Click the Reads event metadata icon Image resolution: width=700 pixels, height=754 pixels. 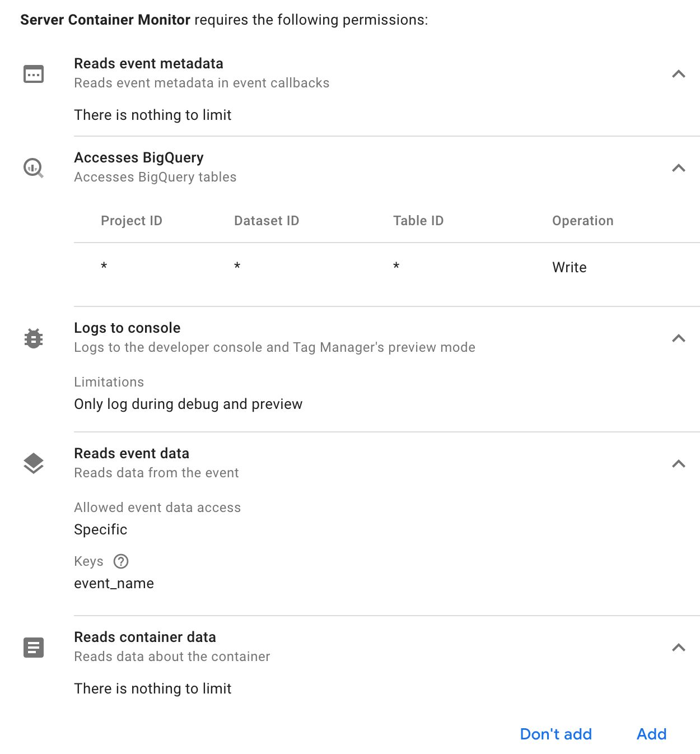pyautogui.click(x=34, y=74)
